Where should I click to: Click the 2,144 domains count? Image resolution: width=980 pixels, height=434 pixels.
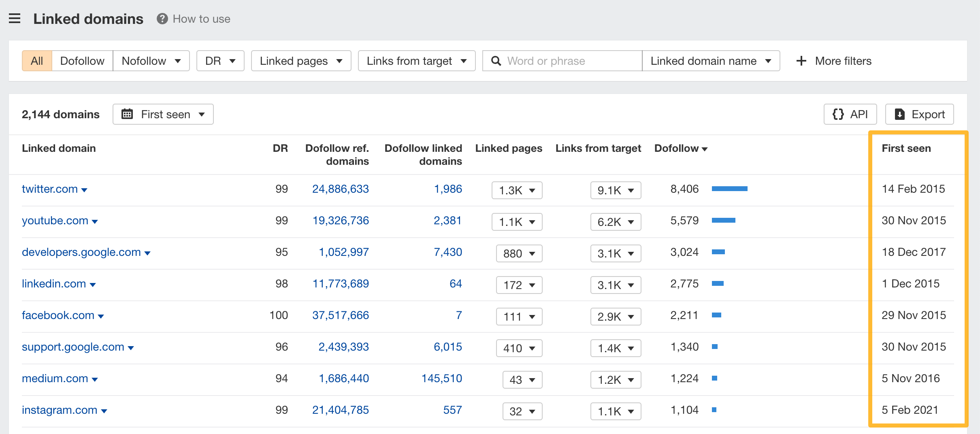pyautogui.click(x=61, y=114)
